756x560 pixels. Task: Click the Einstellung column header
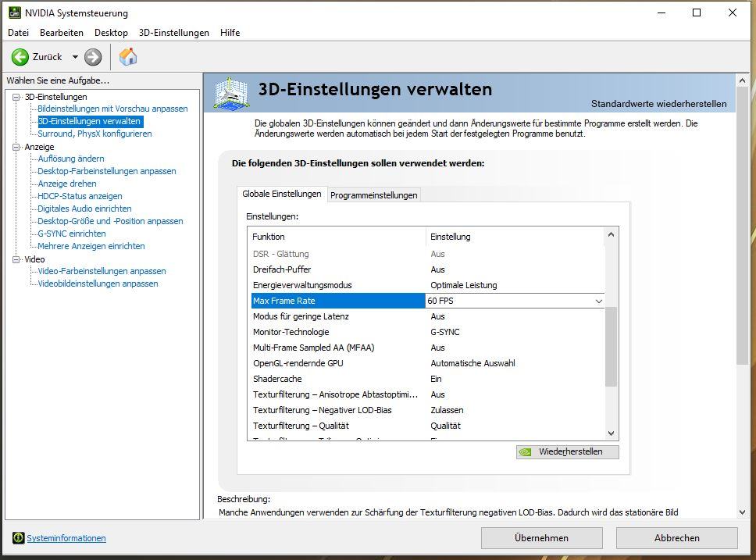515,237
